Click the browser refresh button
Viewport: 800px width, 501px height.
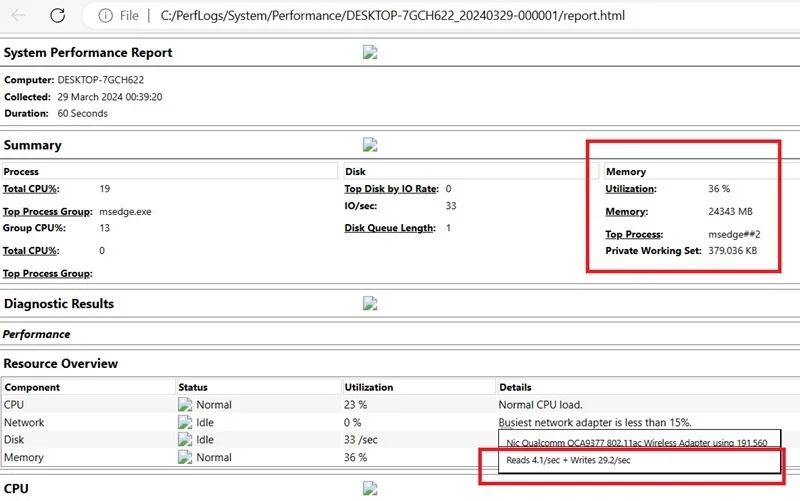(x=58, y=15)
